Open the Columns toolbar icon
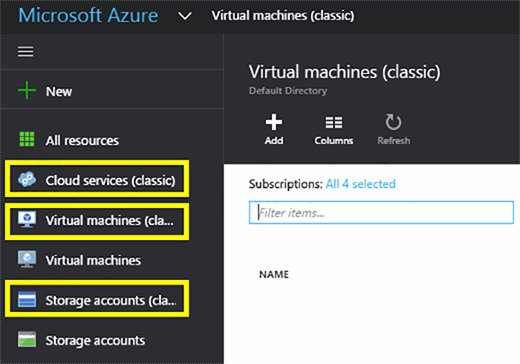 click(x=334, y=123)
